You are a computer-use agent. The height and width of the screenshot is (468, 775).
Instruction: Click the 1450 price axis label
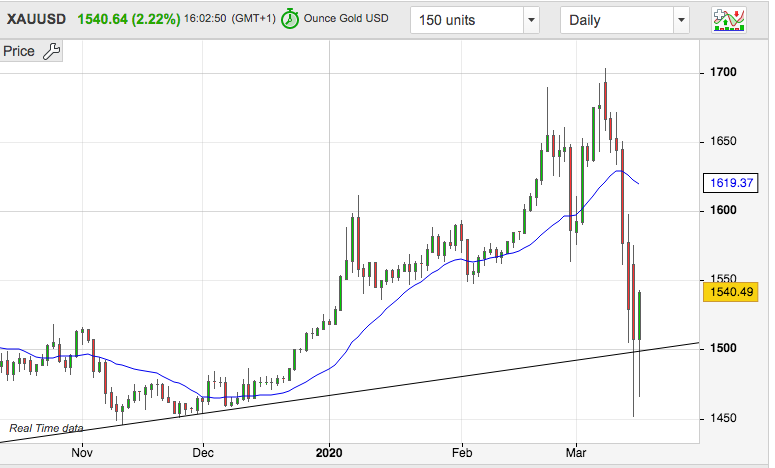723,418
